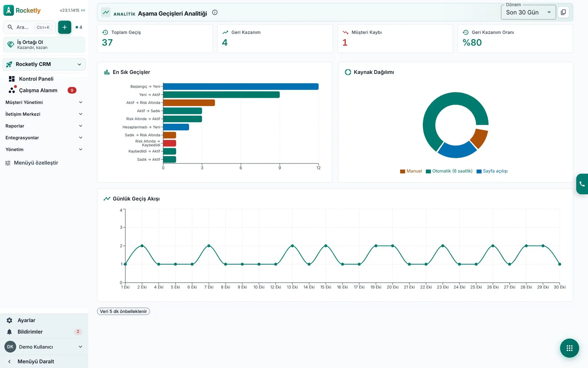The width and height of the screenshot is (588, 368).
Task: Click the Kontrol Paneli dashboard icon
Action: [12, 79]
